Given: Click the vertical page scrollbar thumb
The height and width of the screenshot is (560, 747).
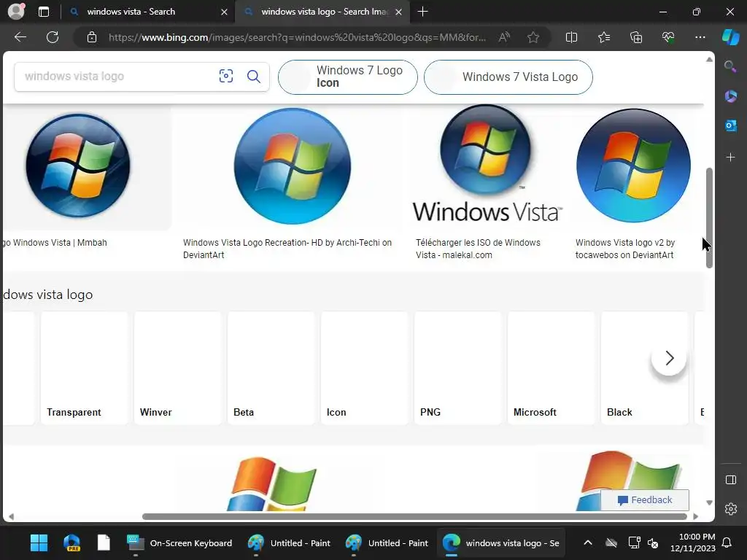Looking at the screenshot, I should (x=709, y=217).
